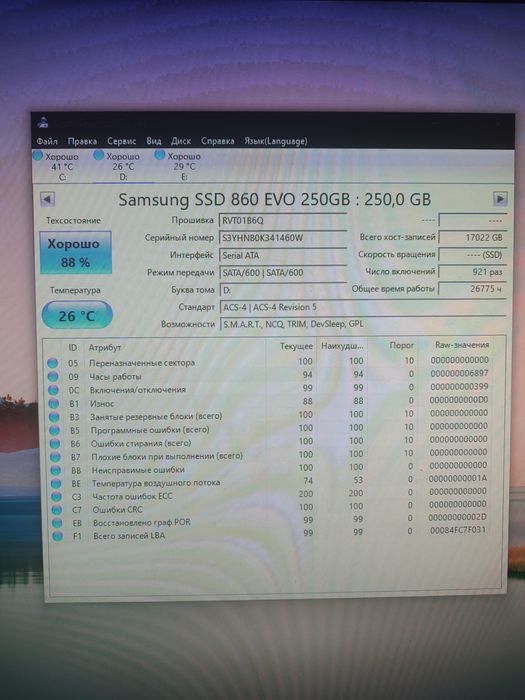Click status circle of attribute BB
The height and width of the screenshot is (700, 525).
56,470
